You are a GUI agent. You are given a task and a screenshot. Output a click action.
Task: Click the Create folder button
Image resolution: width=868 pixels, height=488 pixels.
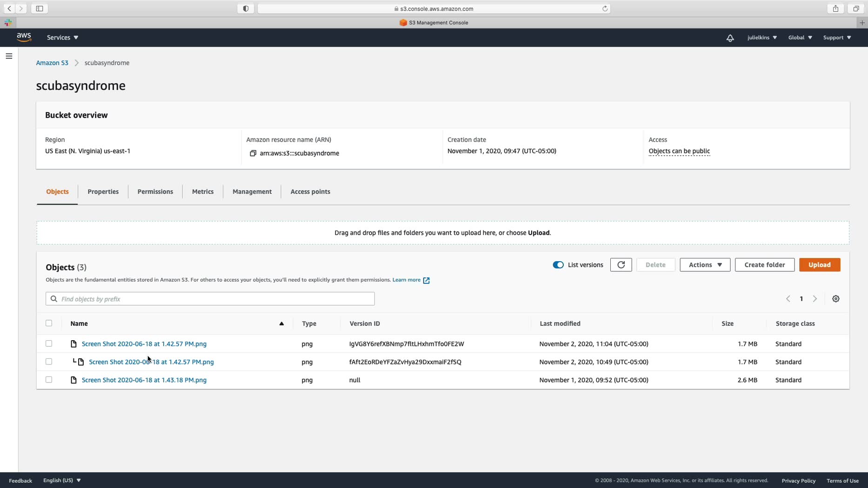(x=765, y=265)
